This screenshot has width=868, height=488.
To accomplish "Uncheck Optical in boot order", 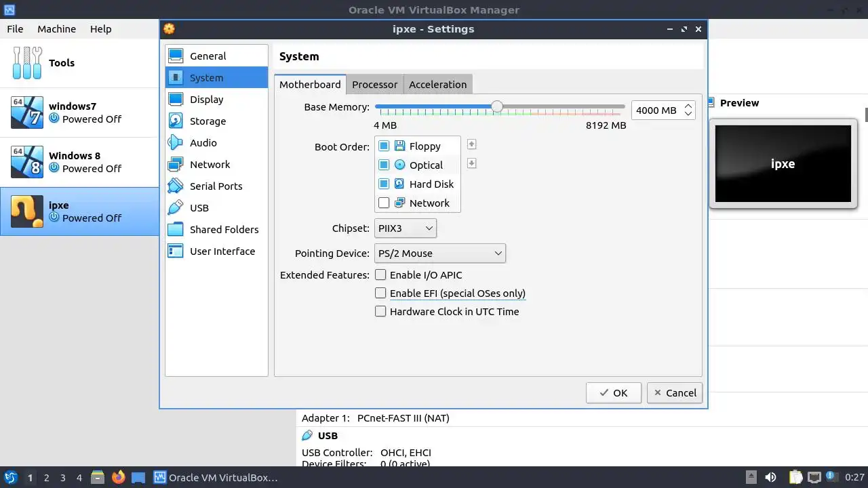I will click(384, 165).
